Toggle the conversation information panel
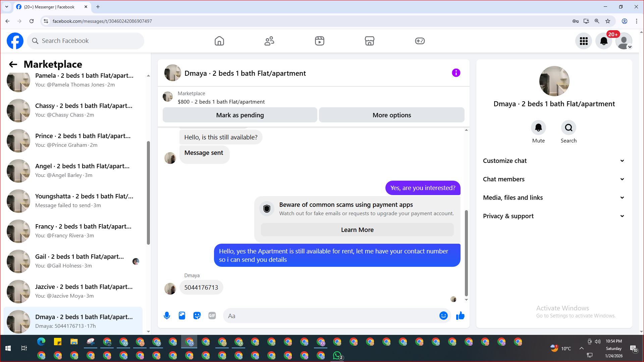 click(456, 73)
